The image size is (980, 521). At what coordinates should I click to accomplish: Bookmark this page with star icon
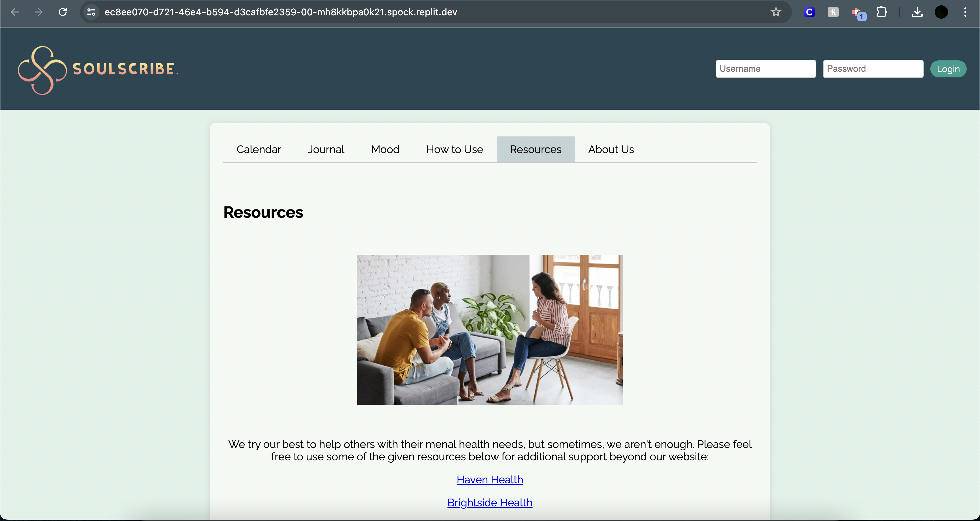(776, 12)
